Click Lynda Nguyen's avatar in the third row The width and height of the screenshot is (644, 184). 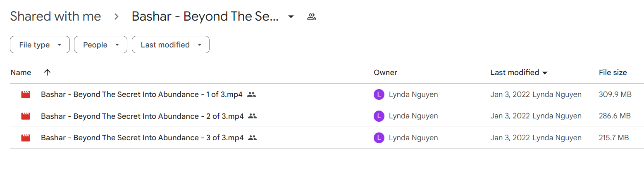[379, 138]
